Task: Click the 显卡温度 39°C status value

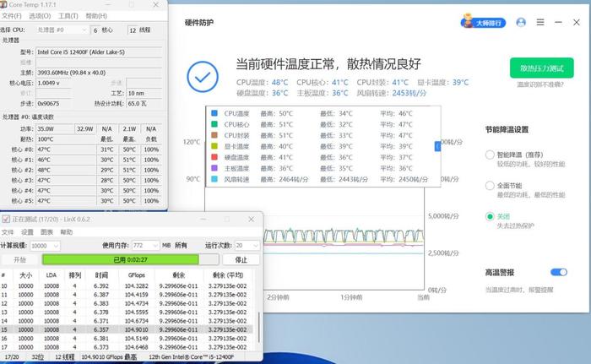Action: (461, 82)
